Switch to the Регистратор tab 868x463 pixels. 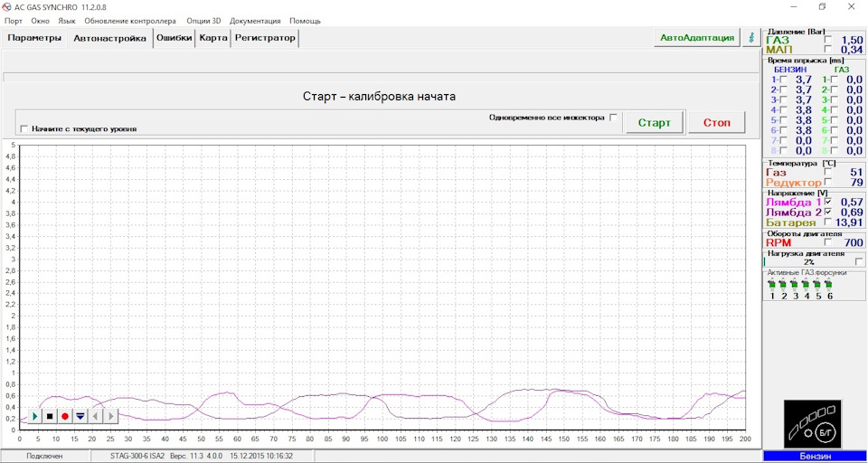[x=265, y=38]
